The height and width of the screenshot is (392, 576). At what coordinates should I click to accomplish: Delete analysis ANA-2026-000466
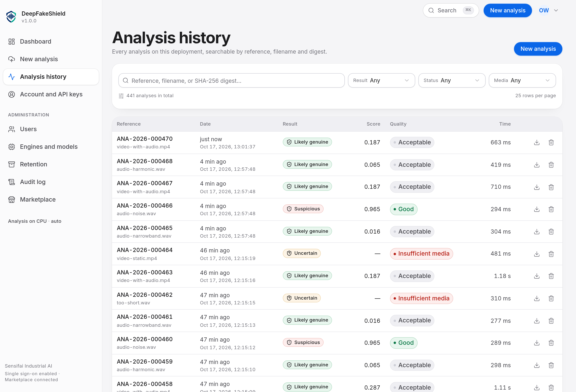point(551,209)
